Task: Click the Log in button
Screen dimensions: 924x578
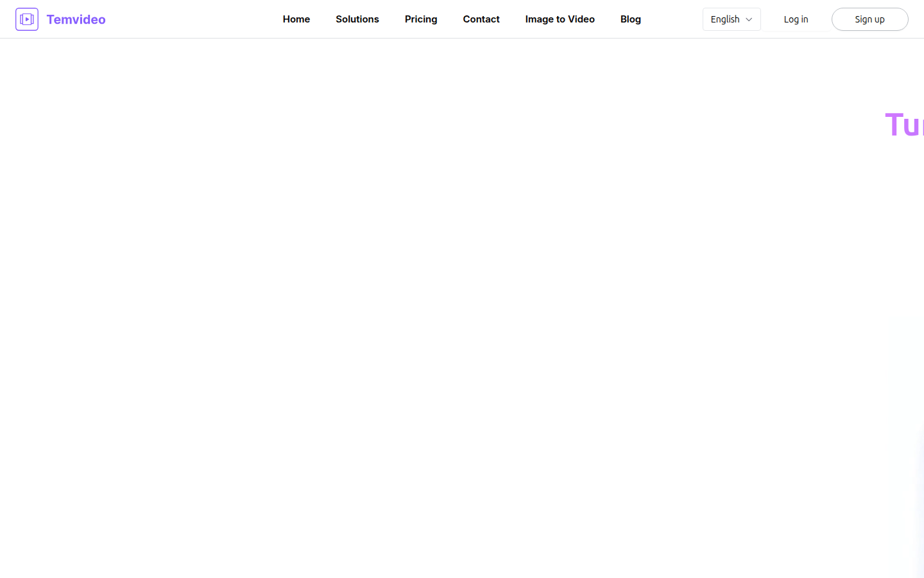Action: [796, 19]
